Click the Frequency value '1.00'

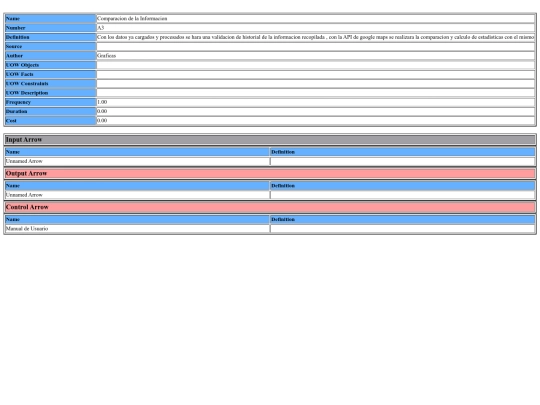click(102, 102)
